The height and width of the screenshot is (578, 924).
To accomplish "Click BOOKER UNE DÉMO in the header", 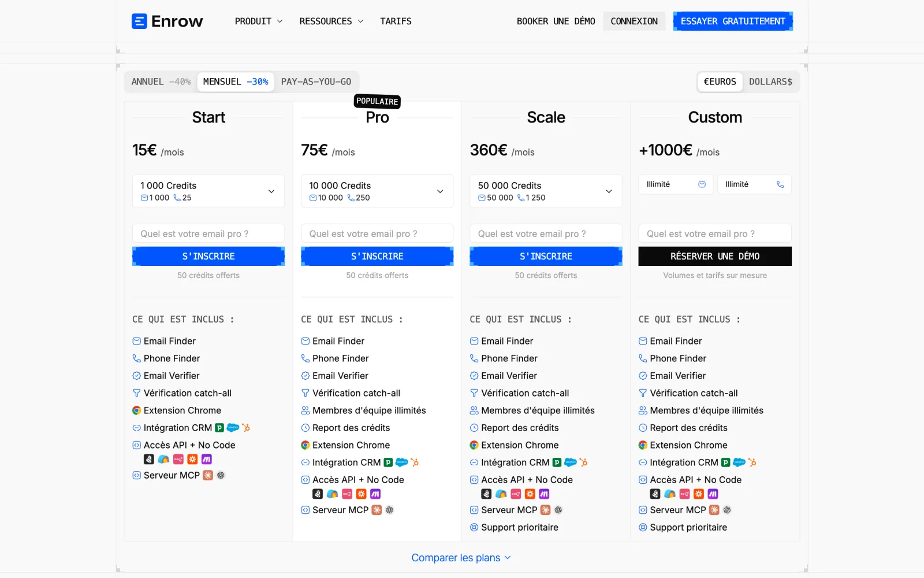I will tap(556, 21).
